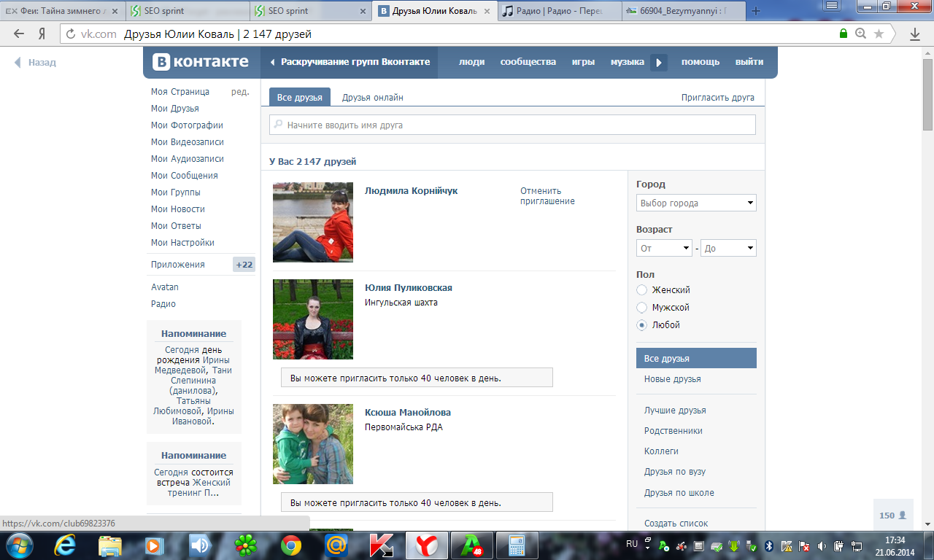Viewport: 934px width, 560px height.
Task: Select the Мужской gender radio button
Action: coord(641,308)
